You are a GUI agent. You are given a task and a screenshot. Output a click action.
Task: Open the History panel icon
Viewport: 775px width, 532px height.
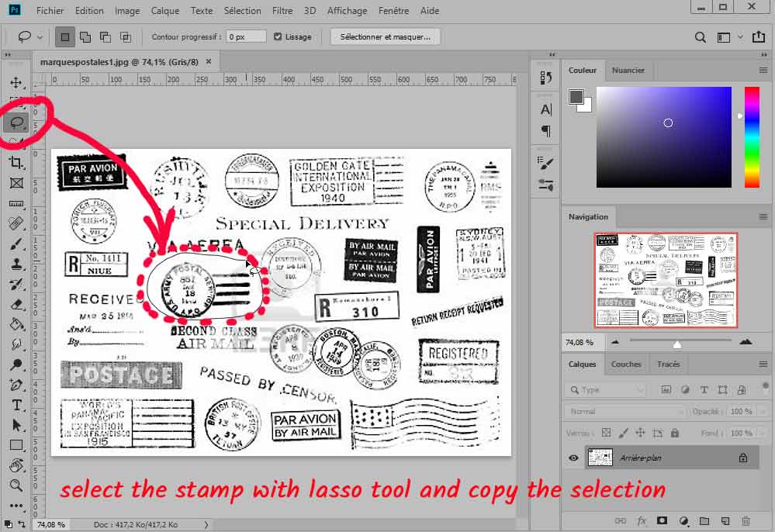[545, 78]
